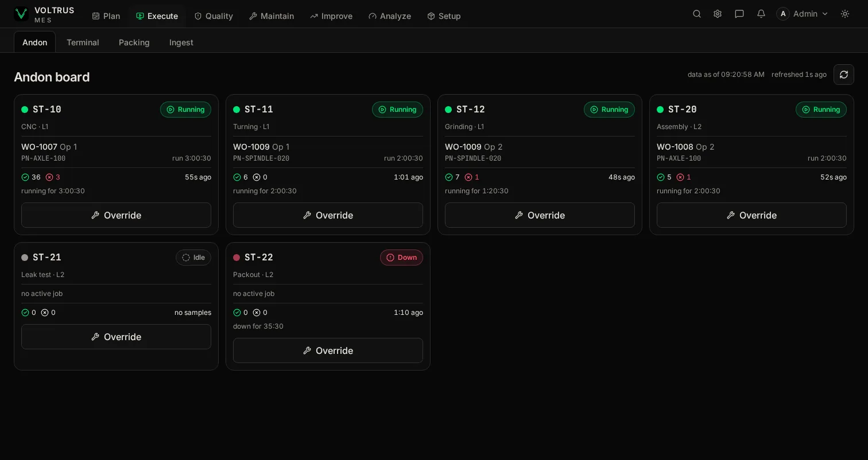This screenshot has height=460, width=868.
Task: Open the Plan menu
Action: [106, 16]
